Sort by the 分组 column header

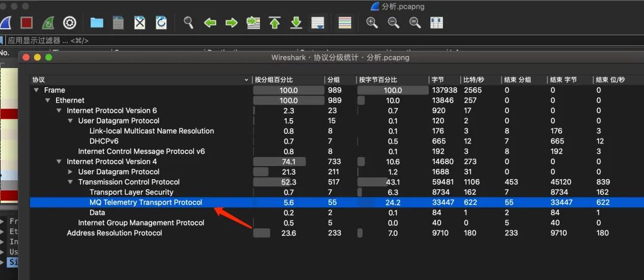pyautogui.click(x=340, y=80)
